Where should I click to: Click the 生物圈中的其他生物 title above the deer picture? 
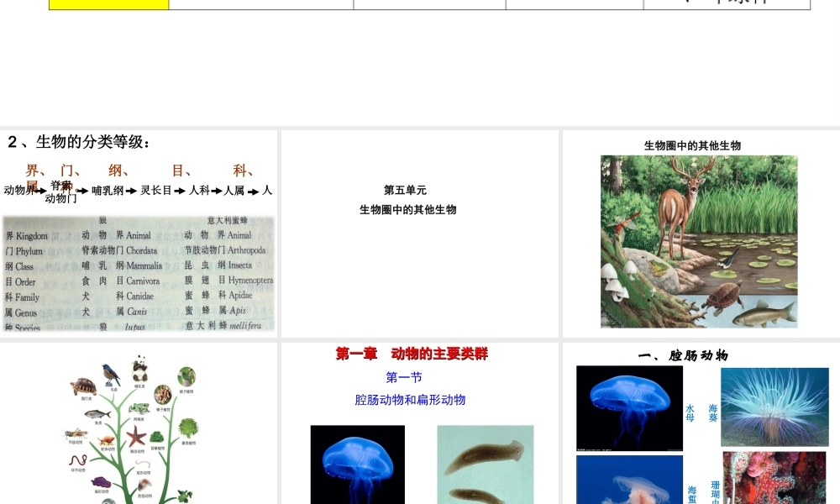coord(692,145)
